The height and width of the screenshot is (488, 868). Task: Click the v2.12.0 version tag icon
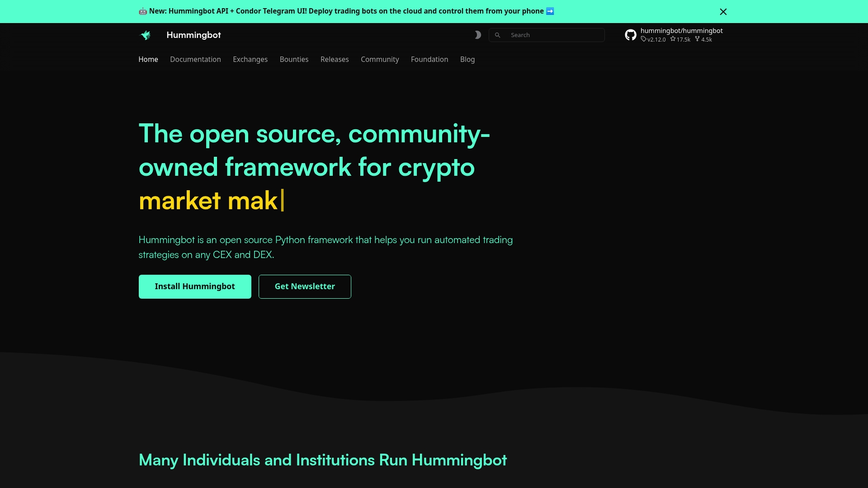(644, 39)
